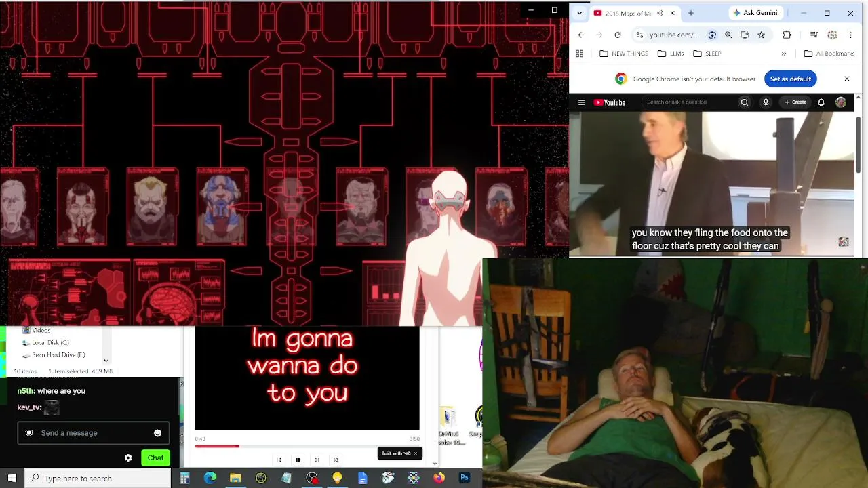Focus the YouTube search box
868x488 pixels.
[x=690, y=102]
